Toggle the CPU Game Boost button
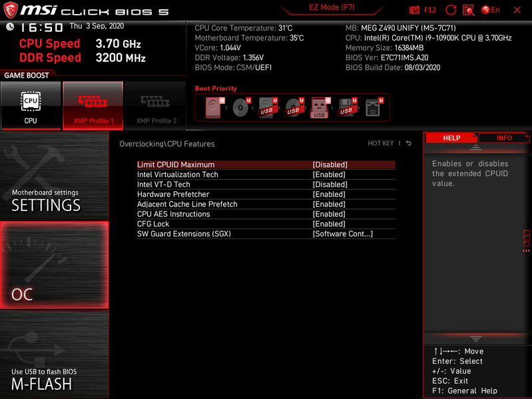Screen dimensions: 532x399 pos(31,105)
